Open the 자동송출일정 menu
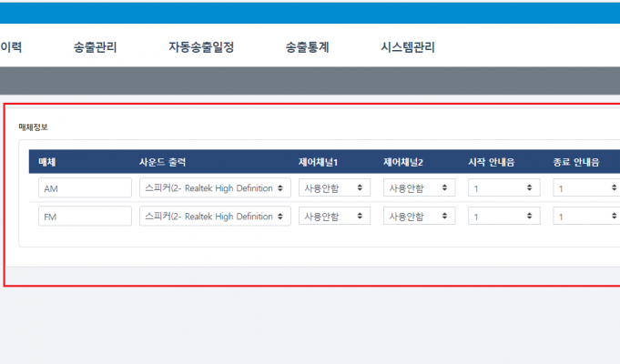The width and height of the screenshot is (620, 364). click(201, 47)
